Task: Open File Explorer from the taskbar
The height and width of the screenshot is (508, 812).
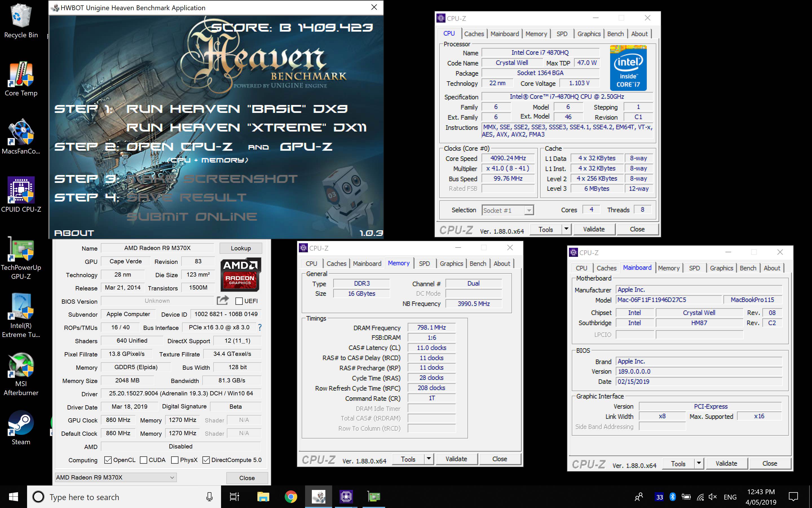Action: point(263,497)
